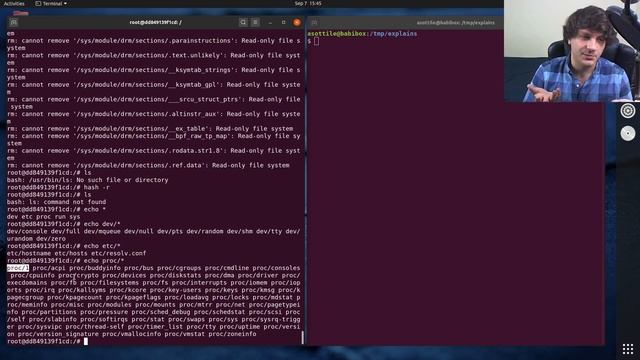Click the 'echo *' command line
This screenshot has width=640, height=360.
coord(56,209)
